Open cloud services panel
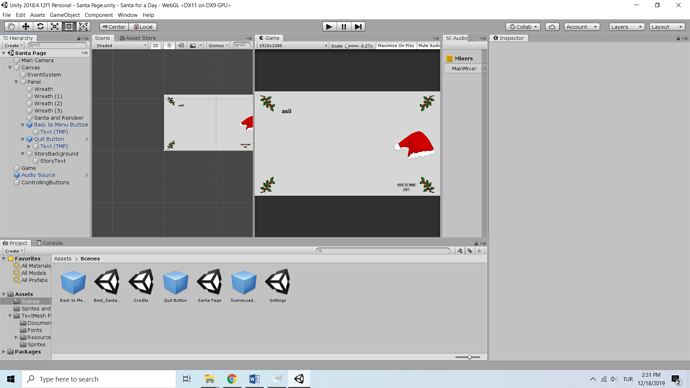This screenshot has width=690, height=388. point(552,27)
